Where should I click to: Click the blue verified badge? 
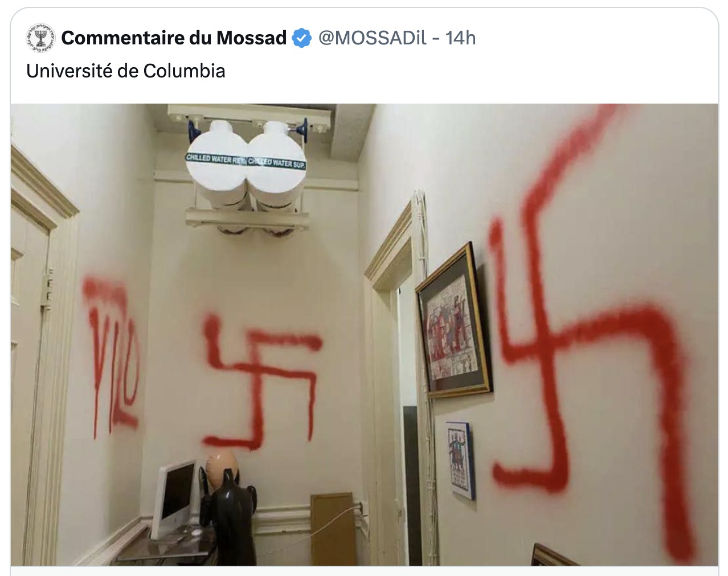[301, 38]
